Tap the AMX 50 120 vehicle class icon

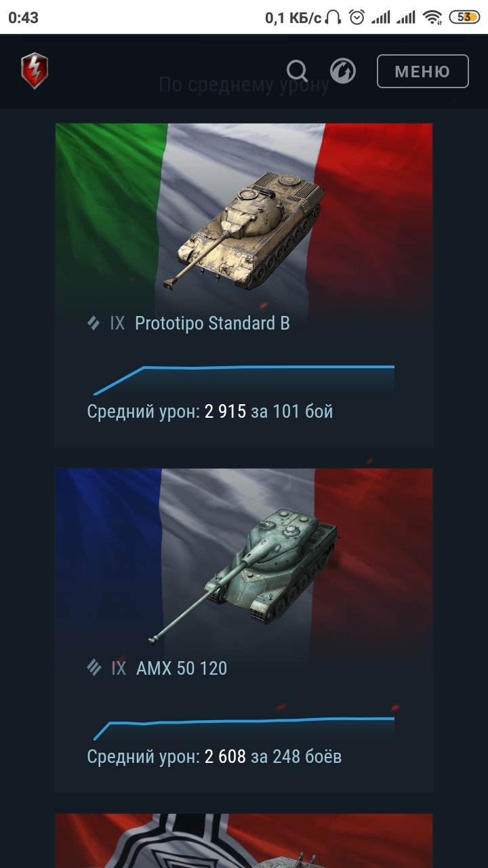94,668
